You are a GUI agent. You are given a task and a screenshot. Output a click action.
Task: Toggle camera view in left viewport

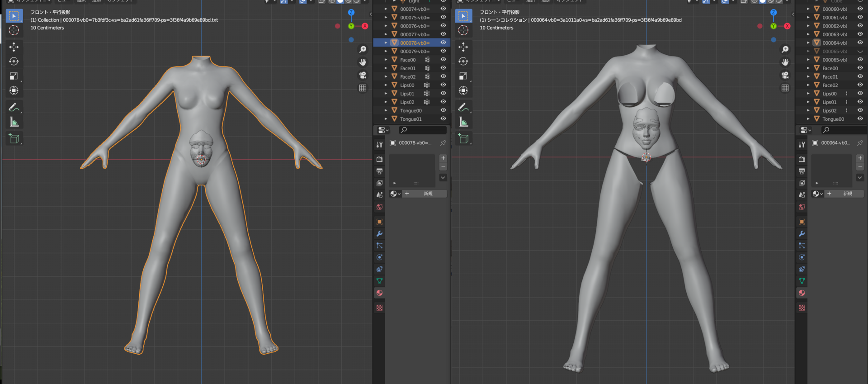[x=363, y=75]
